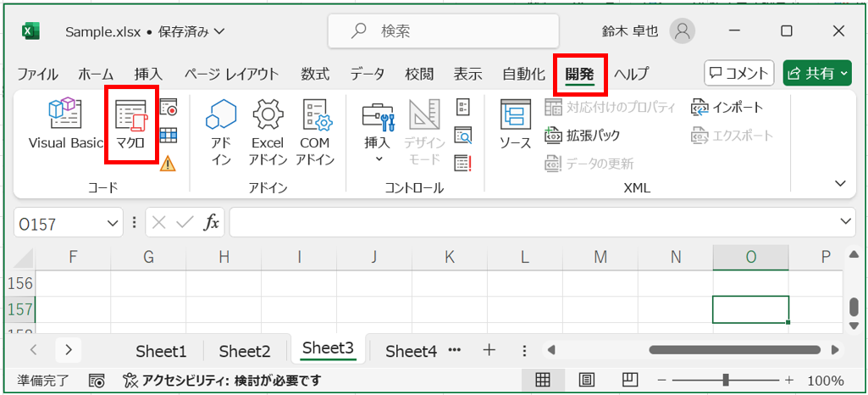
Task: Click the デザイン モード ruler icon
Action: point(424,132)
